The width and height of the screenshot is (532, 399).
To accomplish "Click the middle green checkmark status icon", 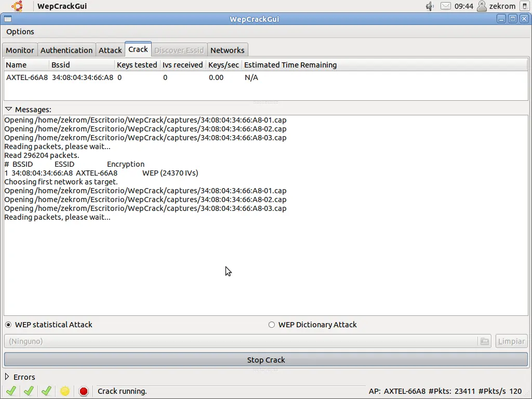I will point(29,391).
